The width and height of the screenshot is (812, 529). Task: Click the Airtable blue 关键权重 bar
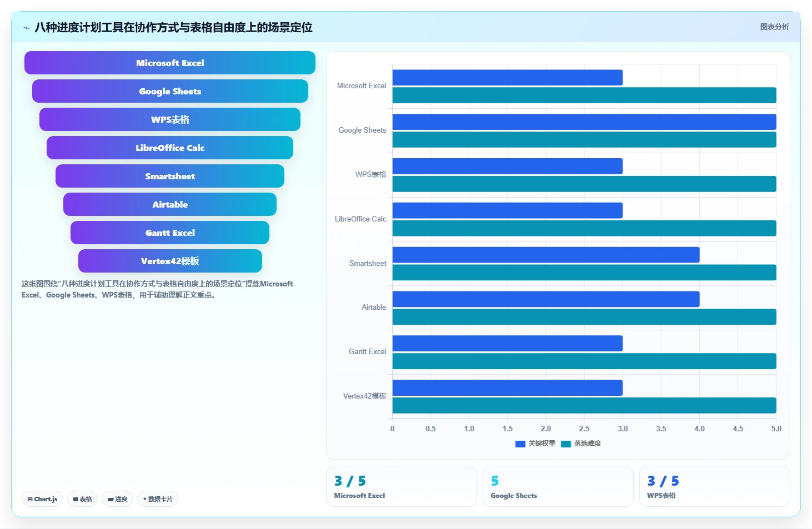point(546,299)
